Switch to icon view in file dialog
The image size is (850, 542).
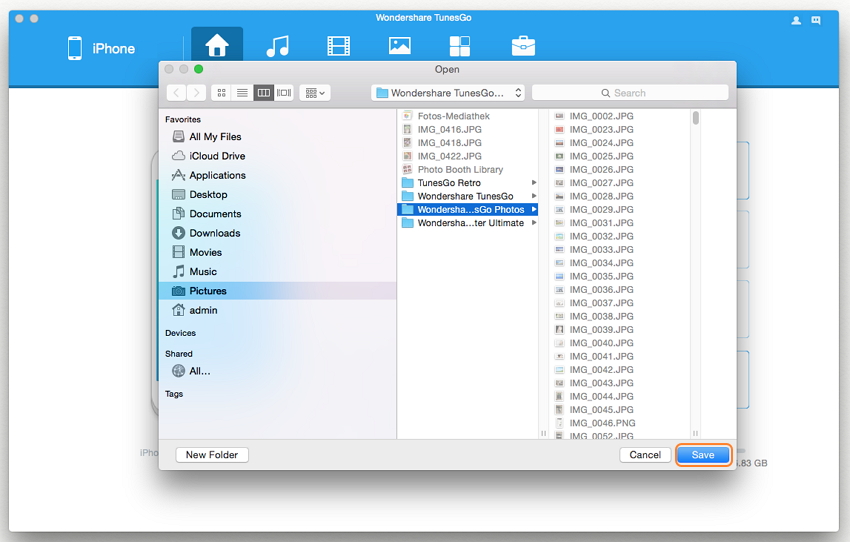222,93
